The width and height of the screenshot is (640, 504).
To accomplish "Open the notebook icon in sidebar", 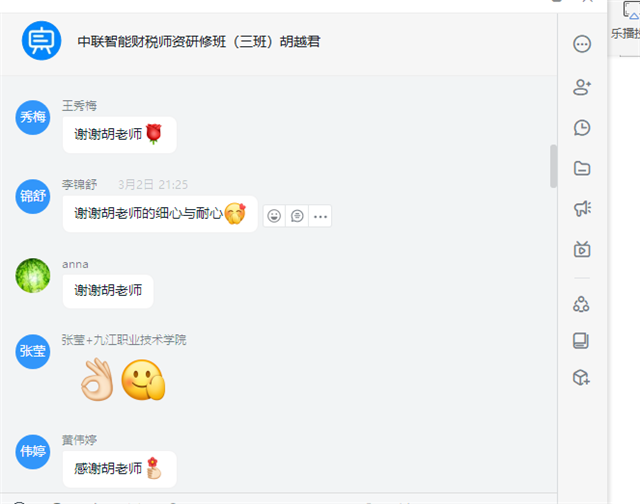I will [x=581, y=341].
